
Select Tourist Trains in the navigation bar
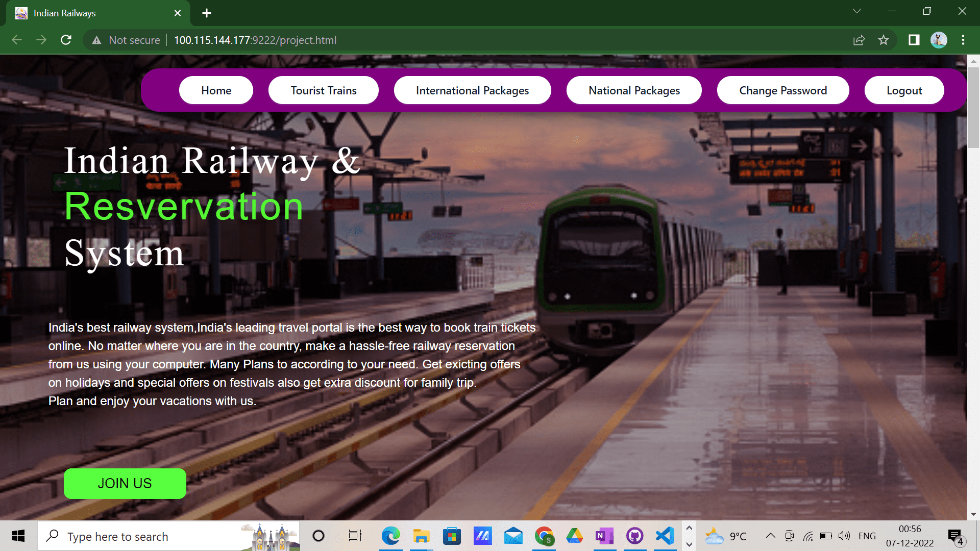pyautogui.click(x=323, y=90)
